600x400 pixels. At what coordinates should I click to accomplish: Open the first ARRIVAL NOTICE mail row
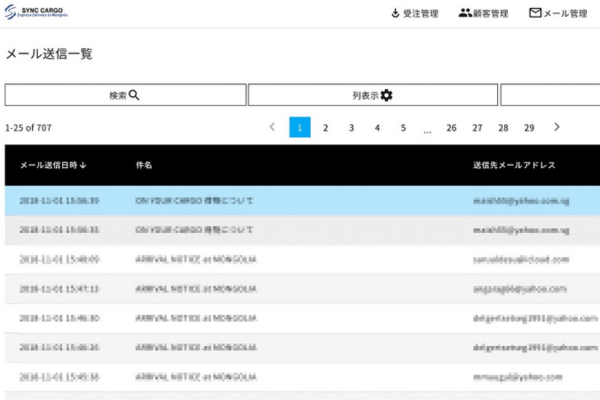click(300, 259)
